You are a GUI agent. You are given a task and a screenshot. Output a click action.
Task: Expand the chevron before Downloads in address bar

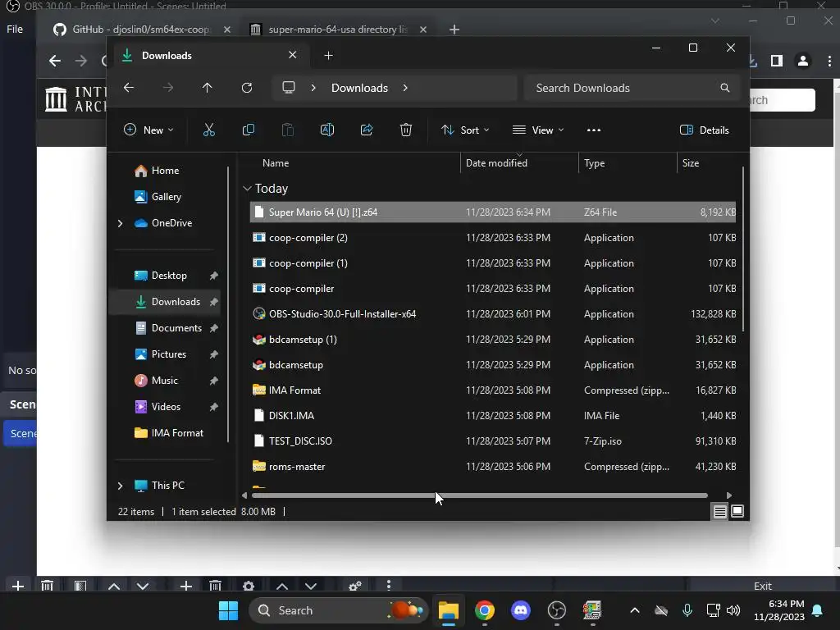(313, 87)
